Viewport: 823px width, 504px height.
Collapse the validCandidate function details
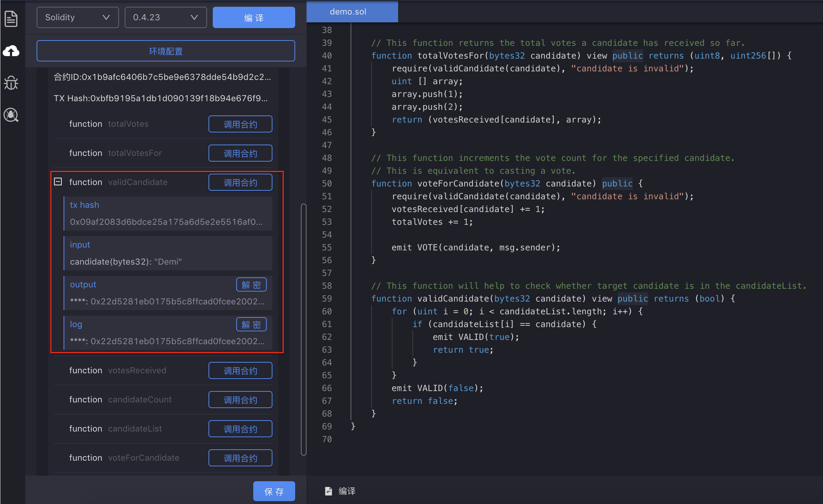(x=58, y=182)
